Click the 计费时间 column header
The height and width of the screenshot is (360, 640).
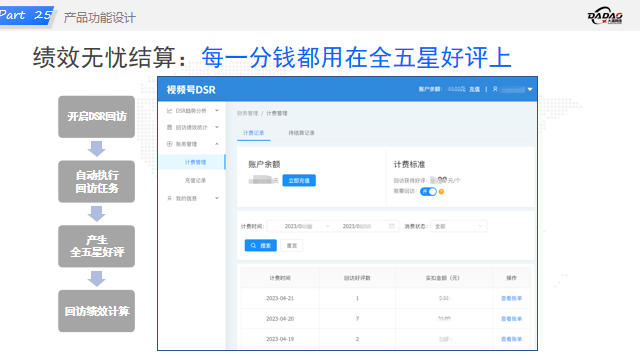(280, 278)
